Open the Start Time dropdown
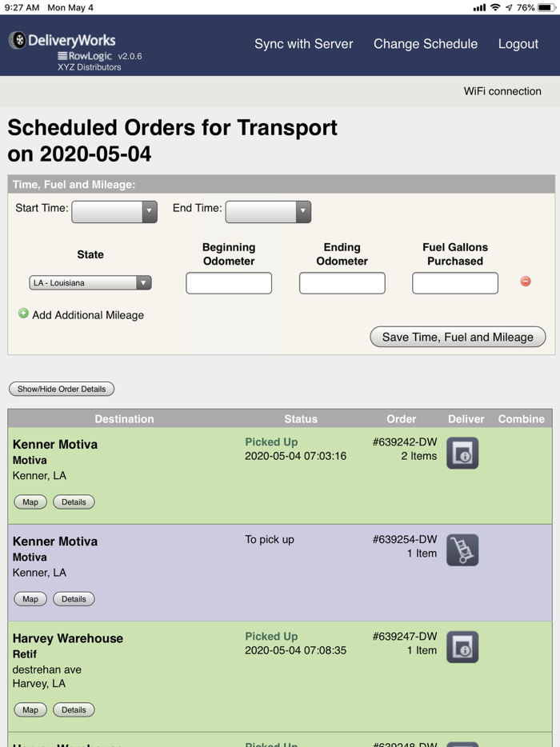 pos(114,212)
